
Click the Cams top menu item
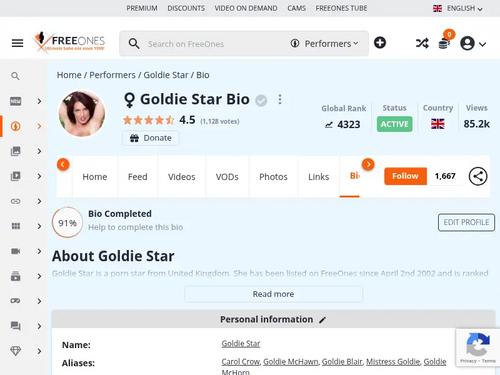[296, 8]
